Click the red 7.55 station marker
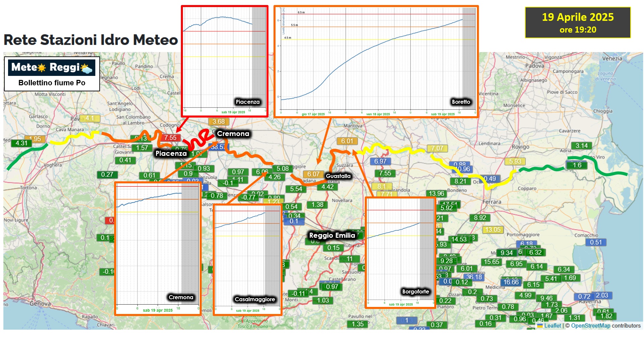The image size is (644, 362). coord(170,138)
